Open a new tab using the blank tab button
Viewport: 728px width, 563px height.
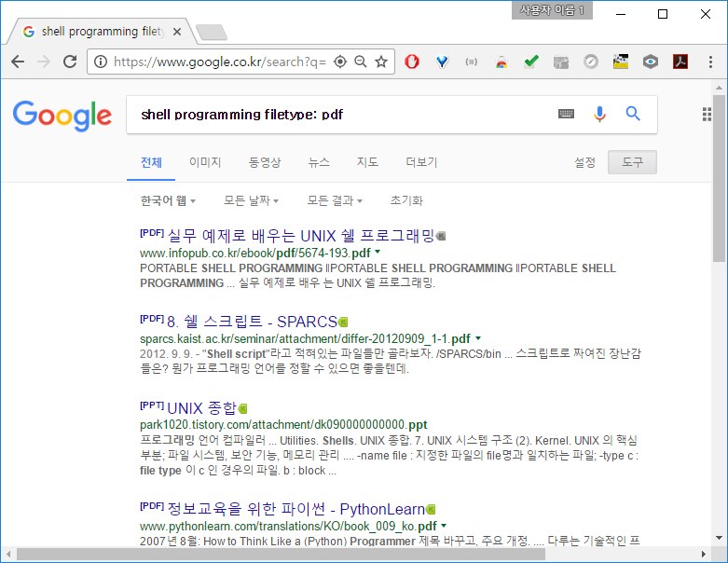pos(212,33)
